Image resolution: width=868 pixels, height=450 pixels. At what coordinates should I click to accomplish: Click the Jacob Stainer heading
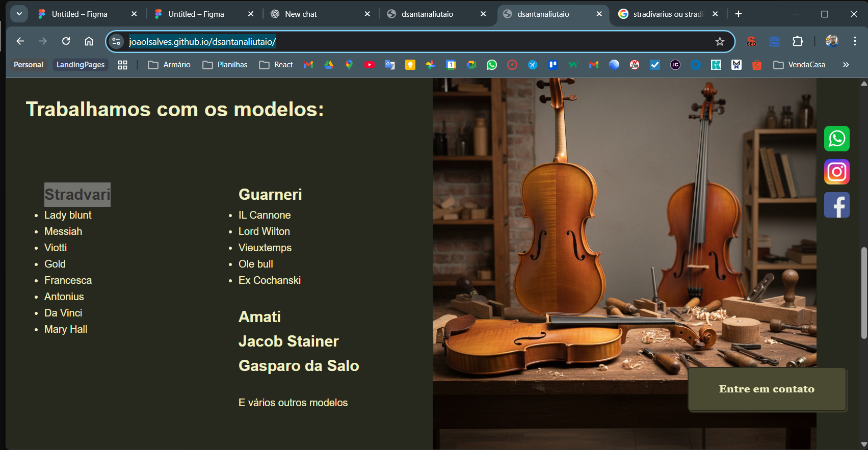(x=288, y=341)
